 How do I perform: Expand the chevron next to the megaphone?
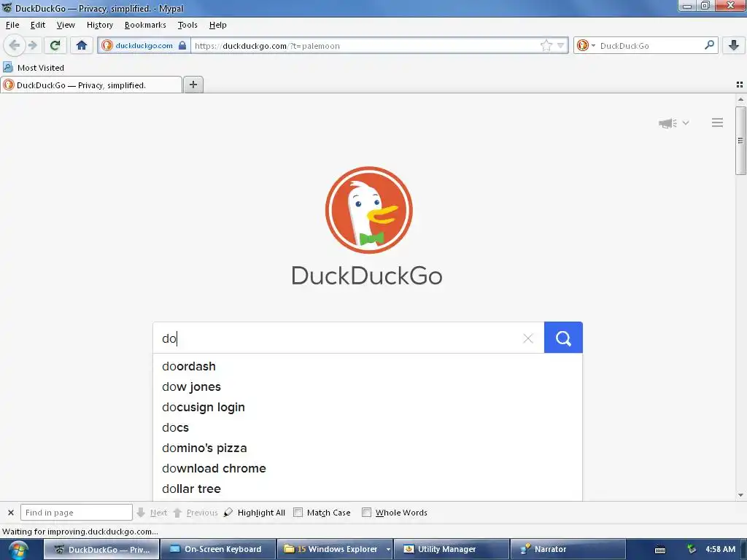686,122
